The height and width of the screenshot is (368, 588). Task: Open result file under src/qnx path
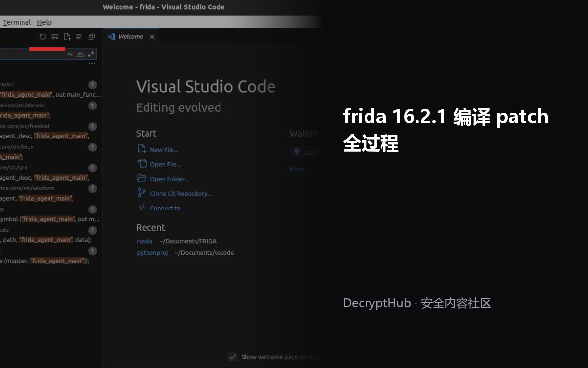pyautogui.click(x=49, y=167)
